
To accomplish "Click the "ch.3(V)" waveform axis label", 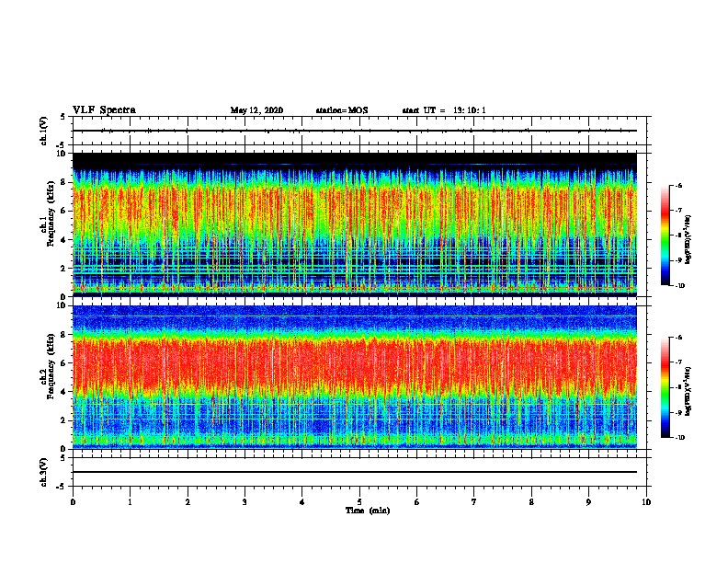I will [x=43, y=472].
